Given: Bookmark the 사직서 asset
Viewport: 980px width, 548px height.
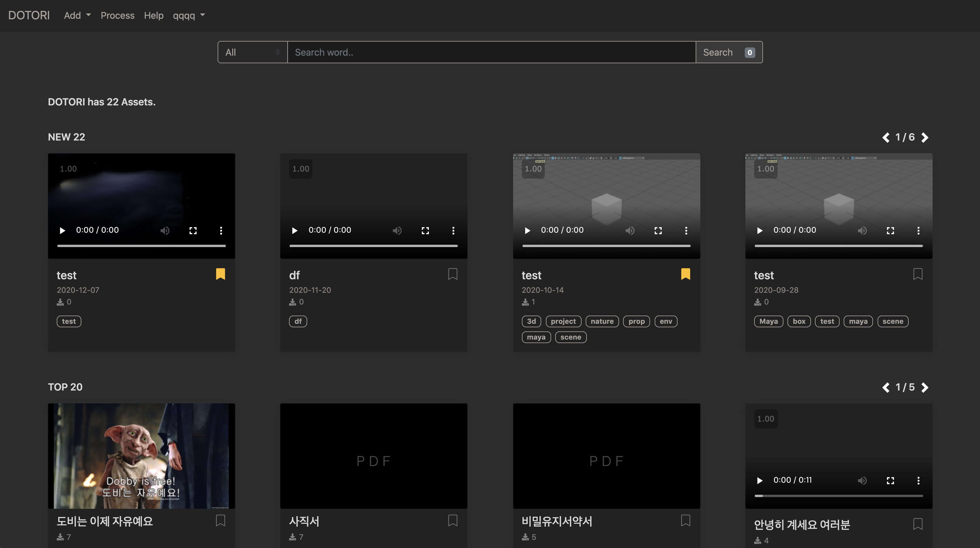Looking at the screenshot, I should 453,520.
